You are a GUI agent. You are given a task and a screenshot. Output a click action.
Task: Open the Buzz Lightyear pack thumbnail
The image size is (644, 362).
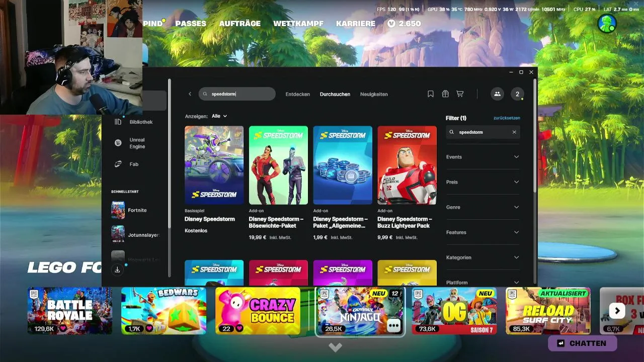pyautogui.click(x=407, y=165)
